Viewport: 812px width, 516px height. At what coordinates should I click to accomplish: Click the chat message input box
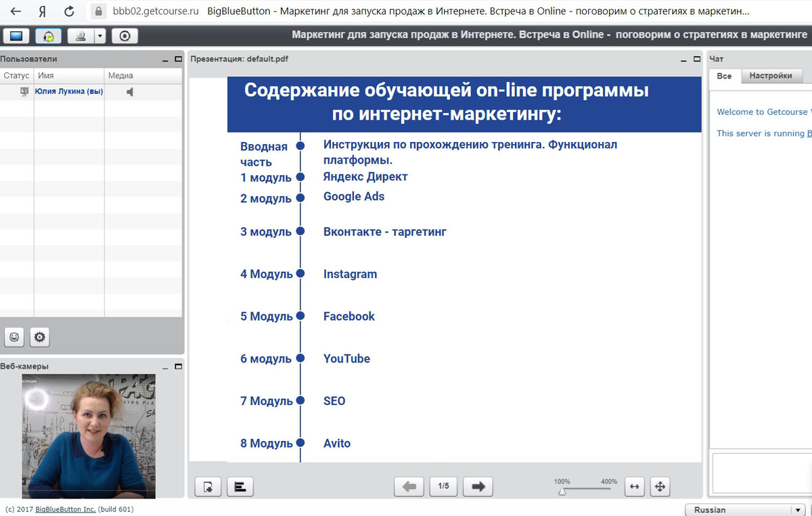pos(762,473)
